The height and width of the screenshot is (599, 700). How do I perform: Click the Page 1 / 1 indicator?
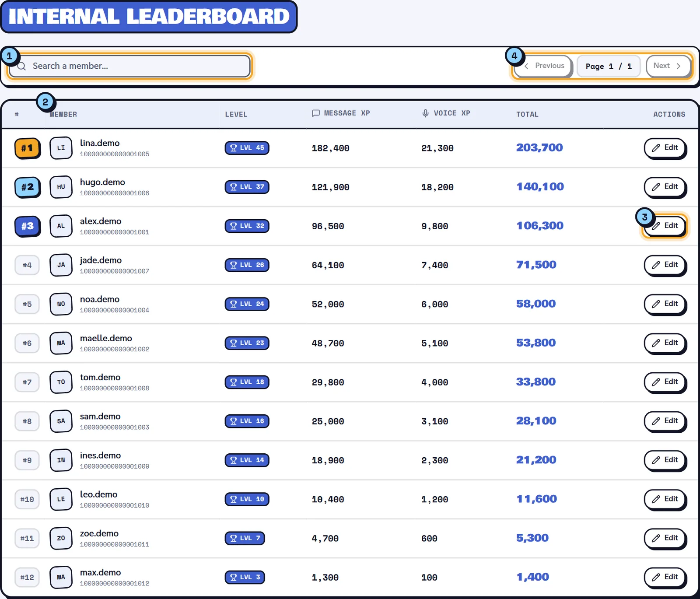(x=609, y=66)
